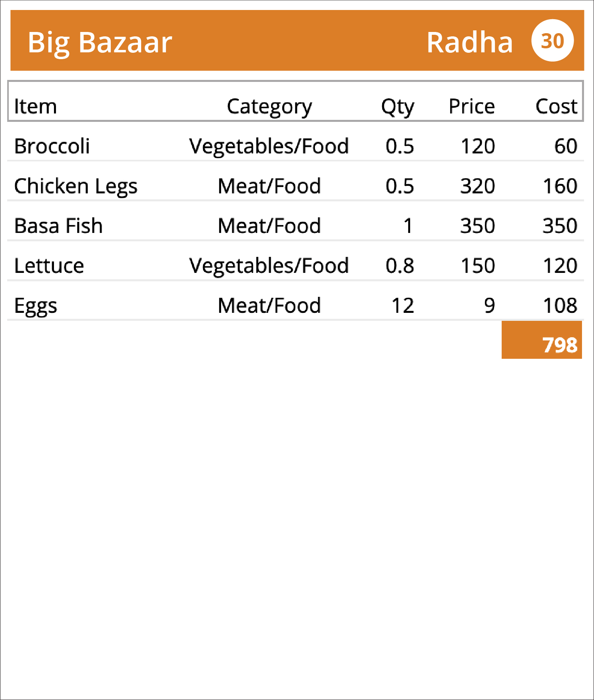Click Lettuce quantity value 0.8
The width and height of the screenshot is (594, 700).
pyautogui.click(x=400, y=266)
